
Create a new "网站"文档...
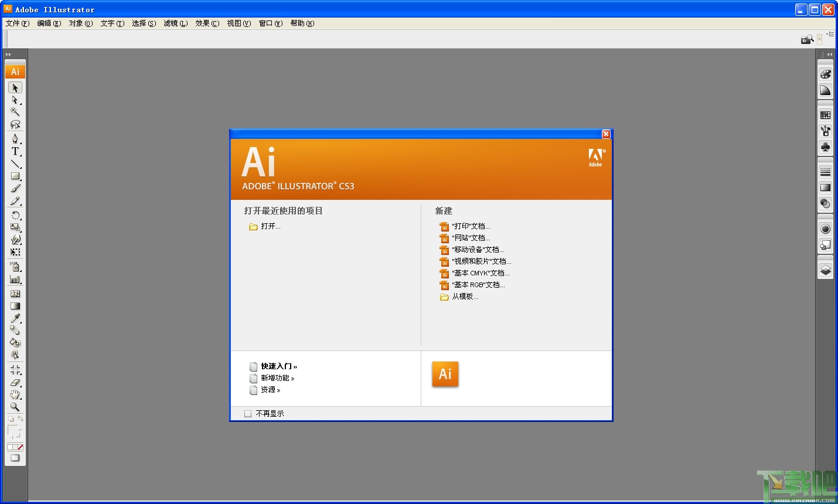pyautogui.click(x=465, y=238)
